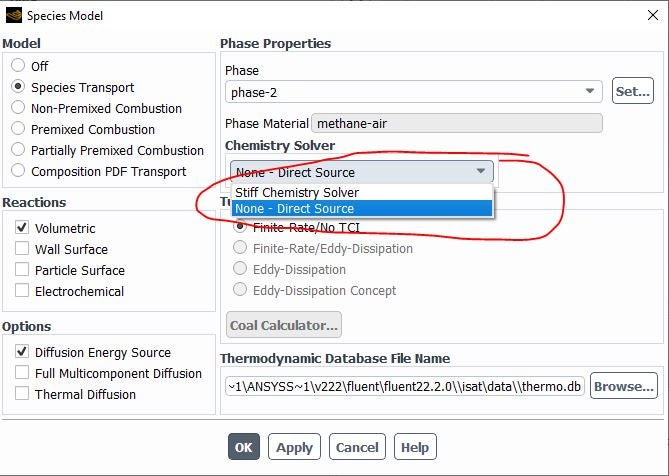
Task: Choose Non-Premixed Combustion model
Action: coord(19,108)
